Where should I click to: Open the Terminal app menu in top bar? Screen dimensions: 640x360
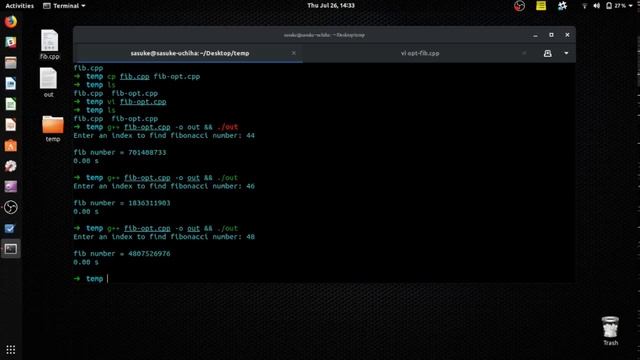click(x=64, y=6)
